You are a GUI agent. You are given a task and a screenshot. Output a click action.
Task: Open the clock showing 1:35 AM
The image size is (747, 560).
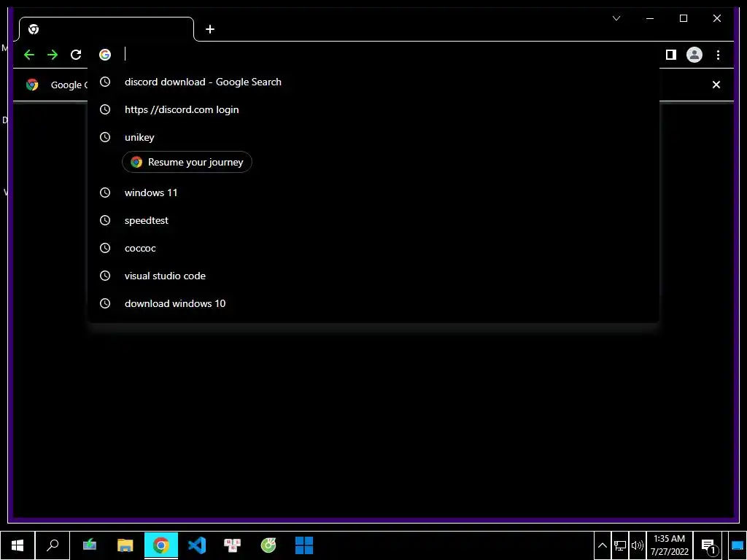670,545
